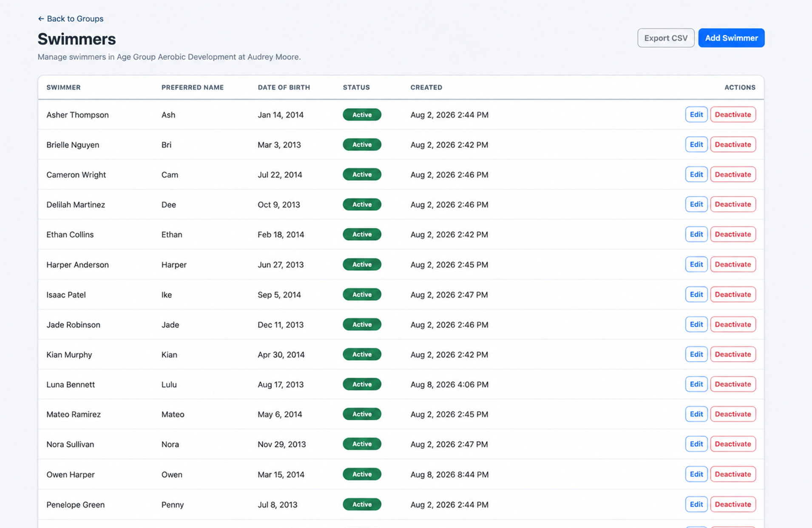Image resolution: width=812 pixels, height=528 pixels.
Task: Deactivate Isaac Patel
Action: tap(733, 294)
